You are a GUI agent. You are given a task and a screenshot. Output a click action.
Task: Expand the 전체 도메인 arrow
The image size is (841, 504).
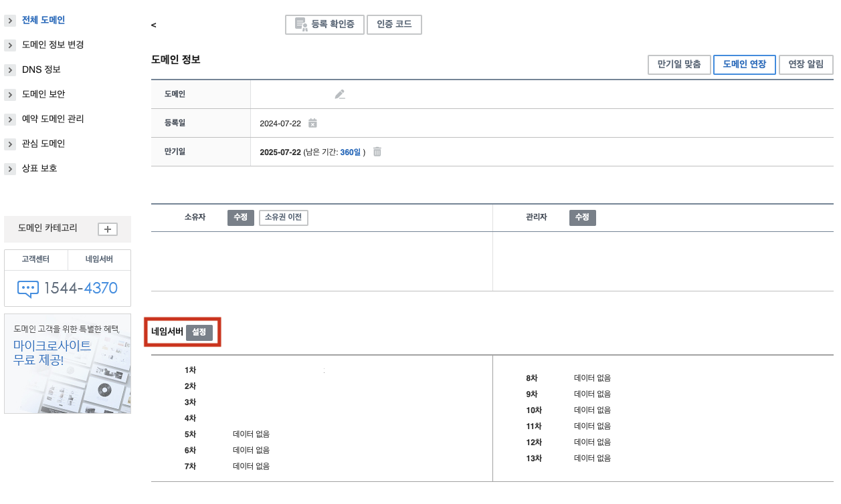pos(10,21)
